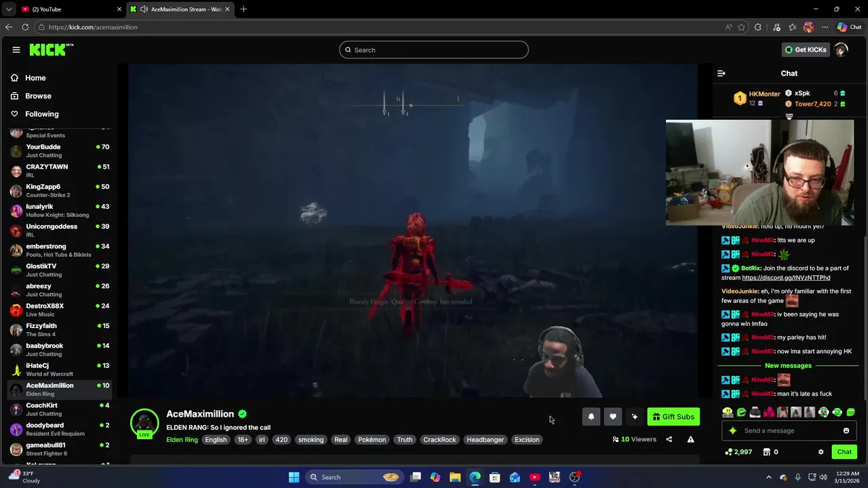Image resolution: width=868 pixels, height=488 pixels.
Task: Open the discord.gg invite link in chat
Action: [786, 277]
